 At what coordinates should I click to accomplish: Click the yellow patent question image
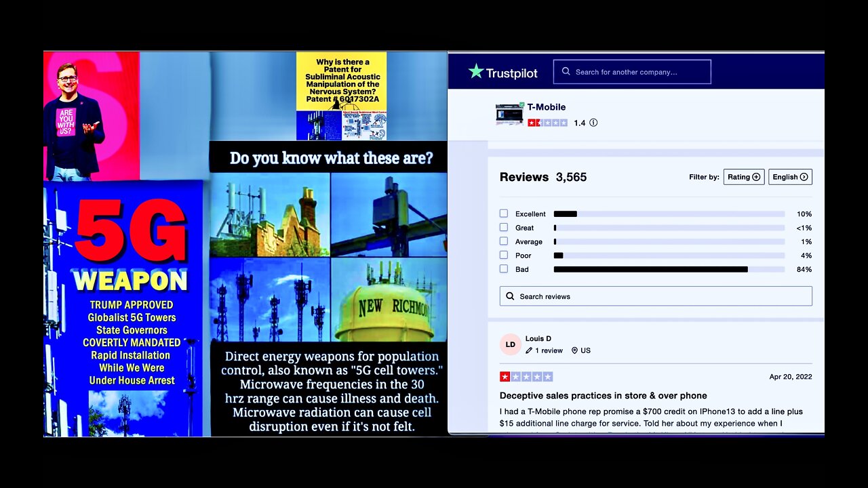click(x=341, y=96)
